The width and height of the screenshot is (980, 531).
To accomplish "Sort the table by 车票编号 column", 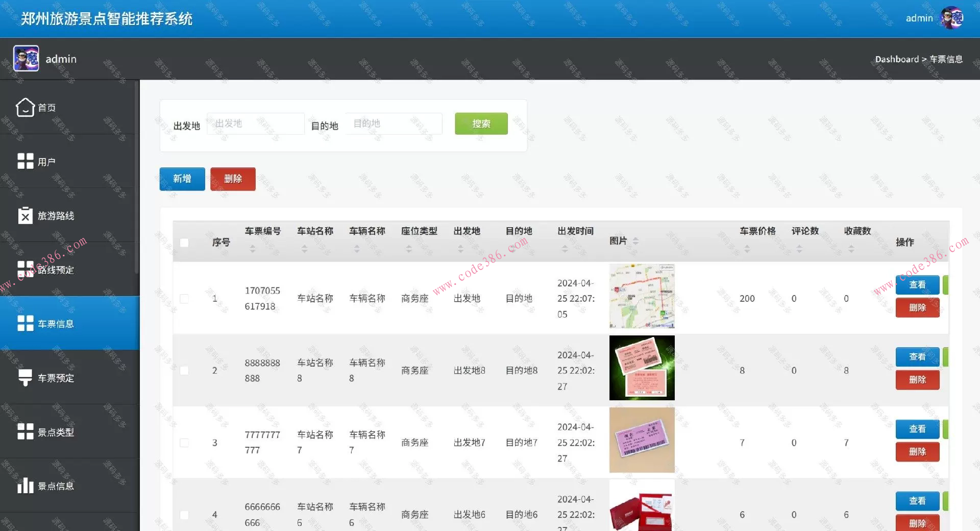I will point(252,249).
